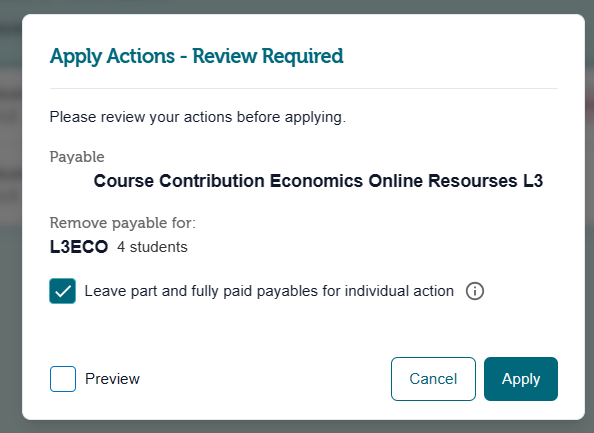Confirm by clicking the Apply button
594x433 pixels.
click(x=521, y=379)
